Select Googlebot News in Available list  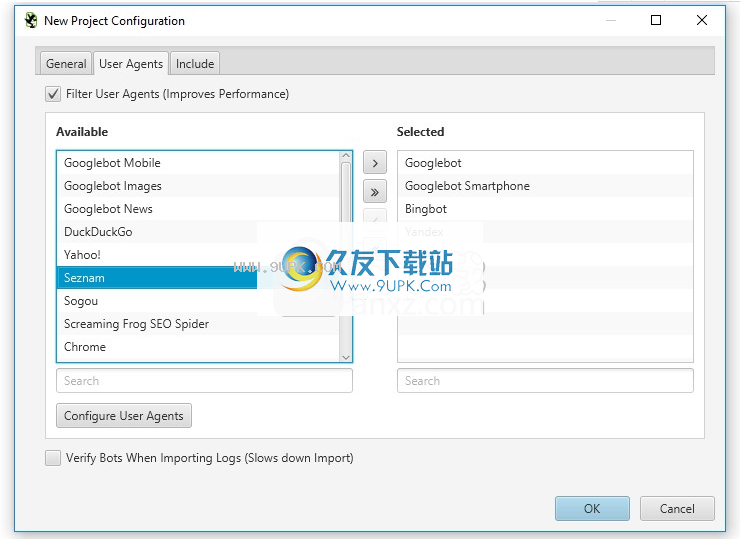pyautogui.click(x=198, y=209)
